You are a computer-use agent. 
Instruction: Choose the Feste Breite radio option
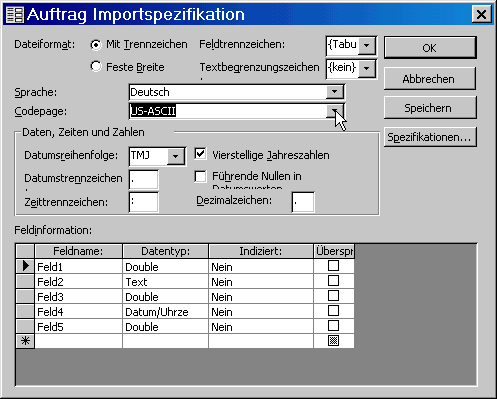[96, 67]
